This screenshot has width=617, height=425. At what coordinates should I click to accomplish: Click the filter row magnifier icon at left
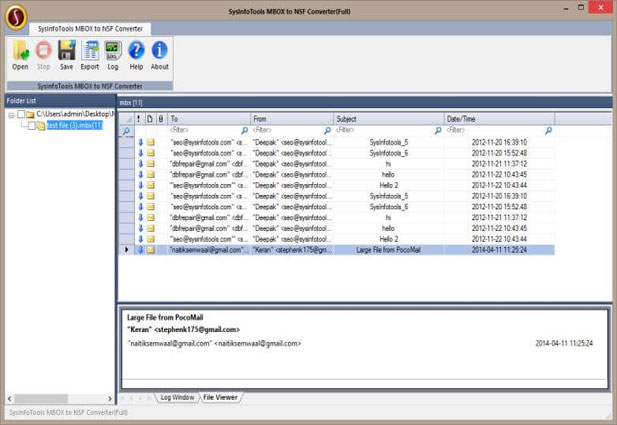point(126,131)
